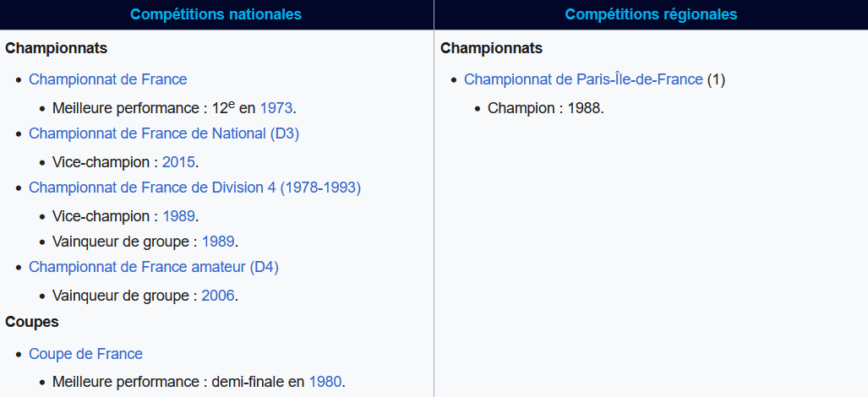
Task: Click the 1989 link after Vainqueur de groupe
Action: 218,242
